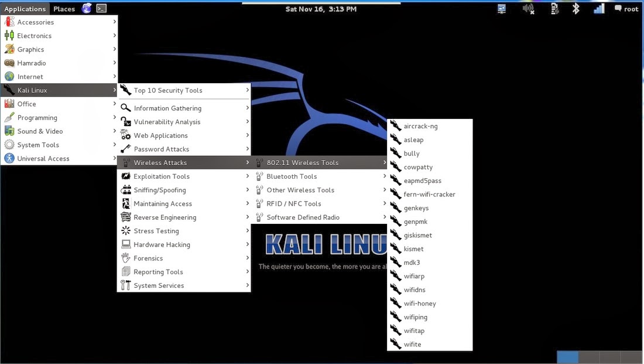This screenshot has height=364, width=644.
Task: Launch the Iceweasel browser icon in top panel
Action: pos(86,8)
